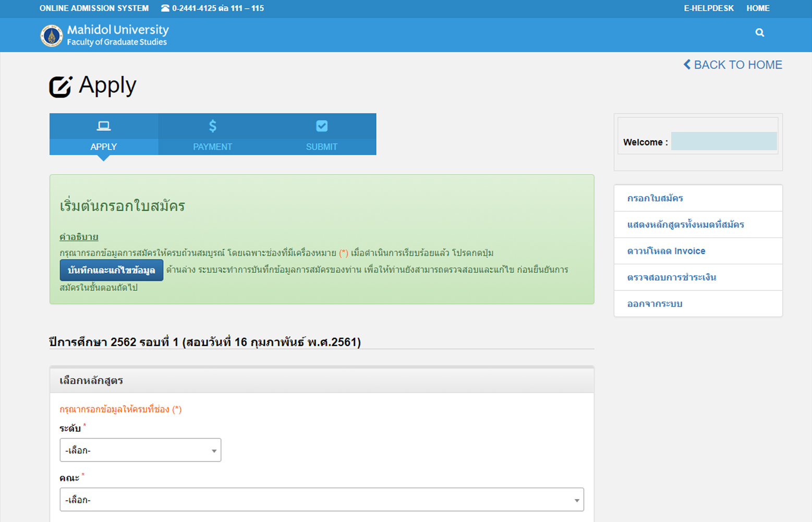Click the checkmark Submit icon
Viewport: 812px width, 522px height.
pos(322,126)
